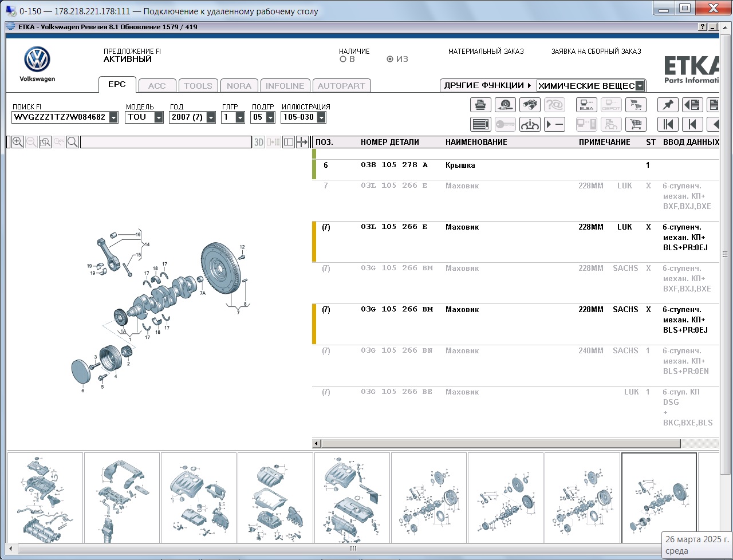Click the parts list horizontal scrollbar

(x=501, y=444)
